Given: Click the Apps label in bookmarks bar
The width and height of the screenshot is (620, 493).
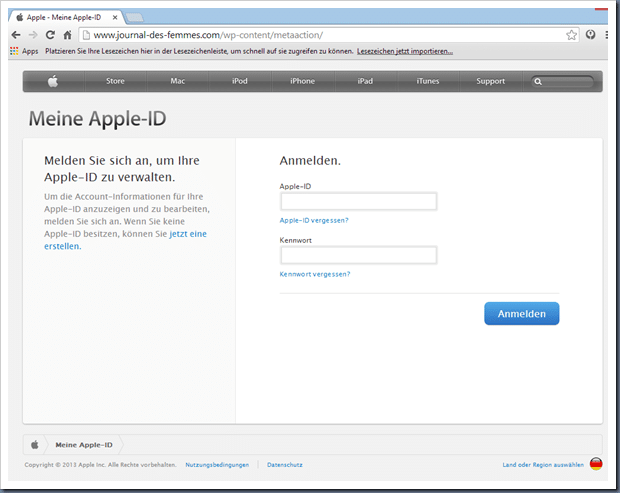Looking at the screenshot, I should [x=30, y=51].
